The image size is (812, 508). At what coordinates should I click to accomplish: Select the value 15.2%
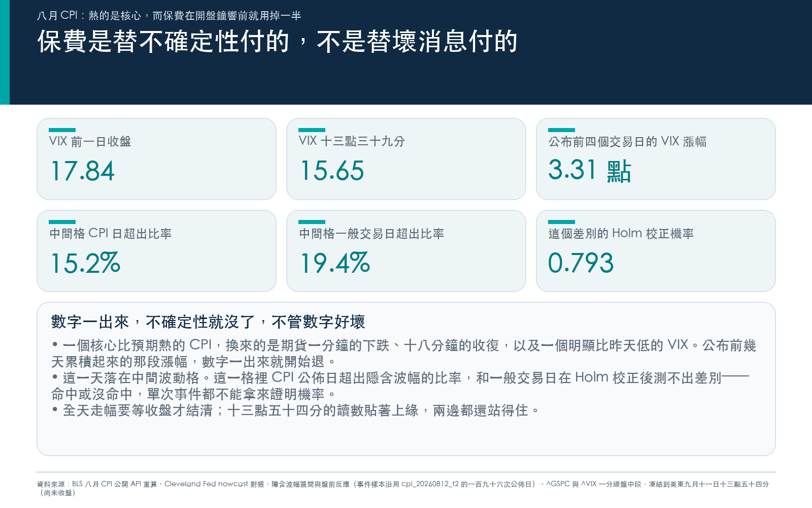85,263
